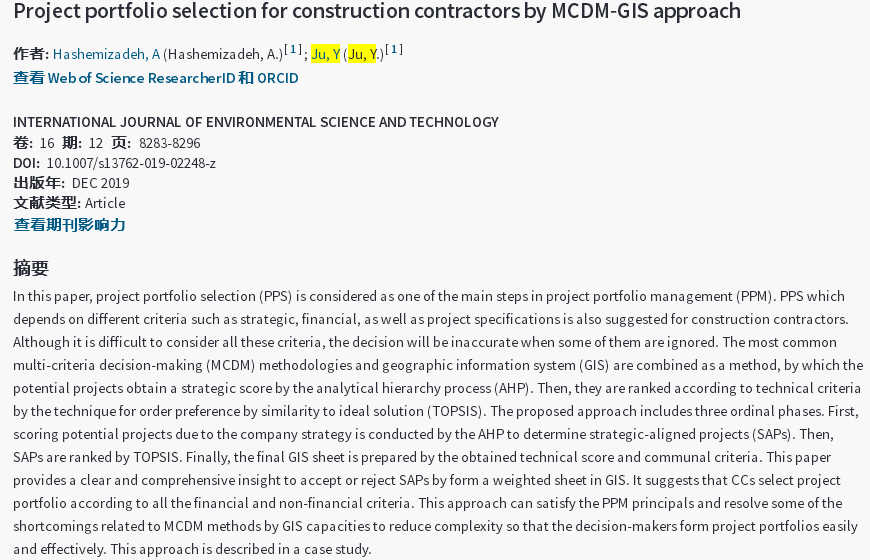Click the volume number 16
The image size is (870, 560).
coord(47,143)
